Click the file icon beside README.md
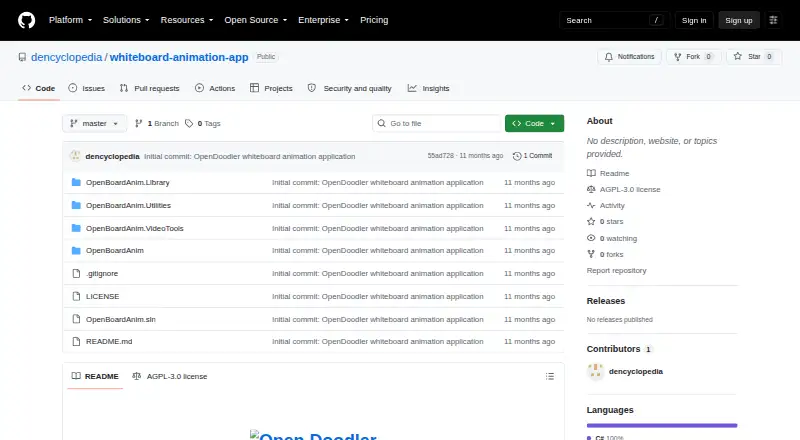Image resolution: width=800 pixels, height=440 pixels. coord(76,341)
